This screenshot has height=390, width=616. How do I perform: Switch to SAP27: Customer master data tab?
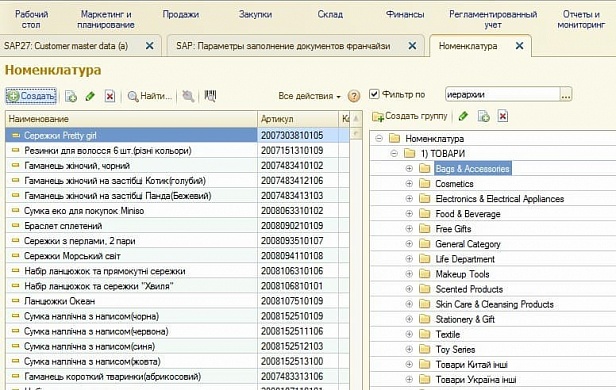click(66, 46)
